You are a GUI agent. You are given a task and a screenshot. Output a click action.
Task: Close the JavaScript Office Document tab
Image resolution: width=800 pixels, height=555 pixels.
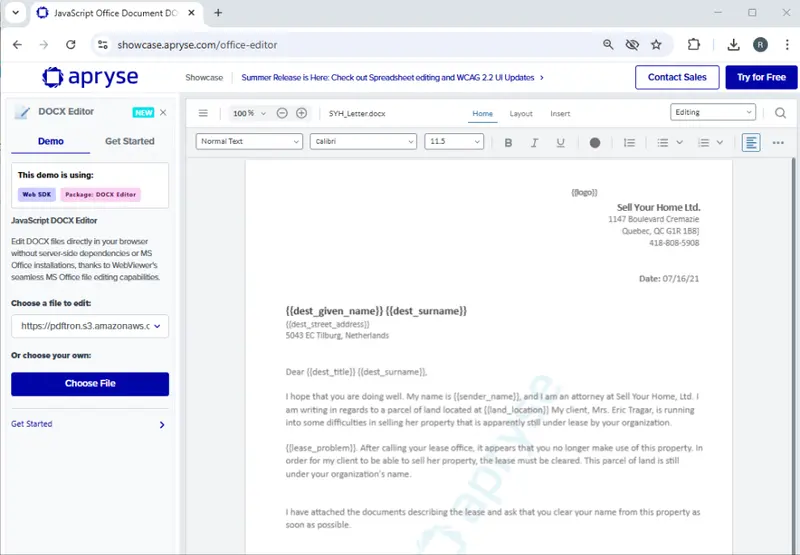click(191, 13)
